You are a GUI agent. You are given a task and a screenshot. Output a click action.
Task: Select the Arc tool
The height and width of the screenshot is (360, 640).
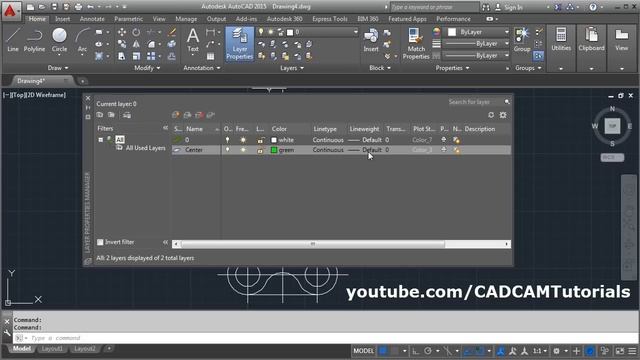pos(82,40)
